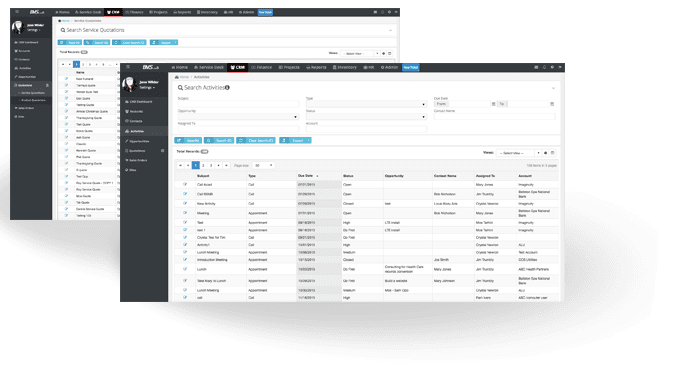Open Projects menu in front window

289,67
